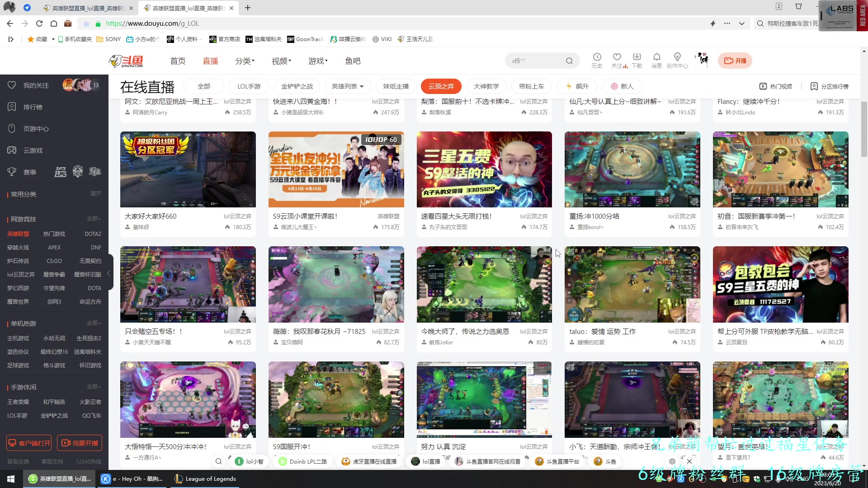Select the 新人 filter tab

click(x=622, y=86)
